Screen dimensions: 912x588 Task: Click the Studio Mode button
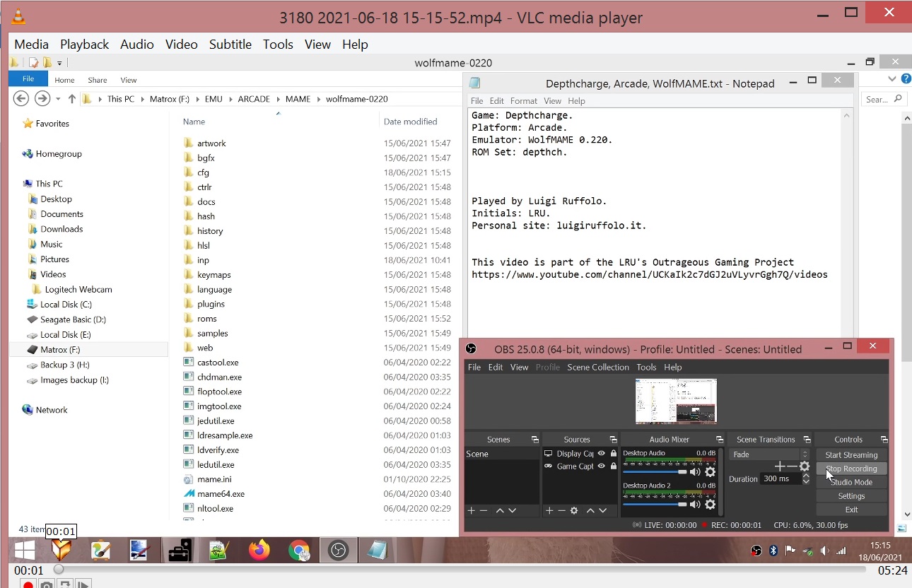tap(851, 482)
